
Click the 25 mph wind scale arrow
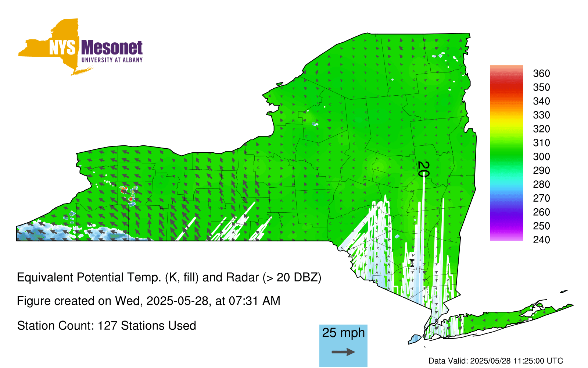click(x=343, y=352)
